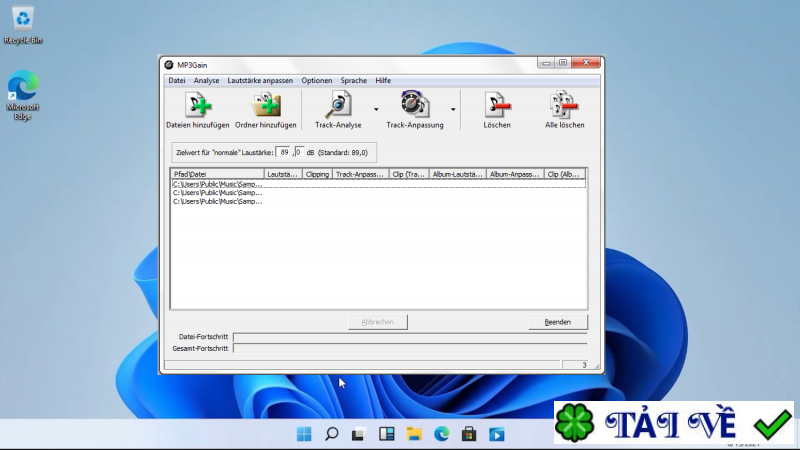Click the Alle löschen toolbar icon
This screenshot has width=800, height=450.
tap(564, 105)
